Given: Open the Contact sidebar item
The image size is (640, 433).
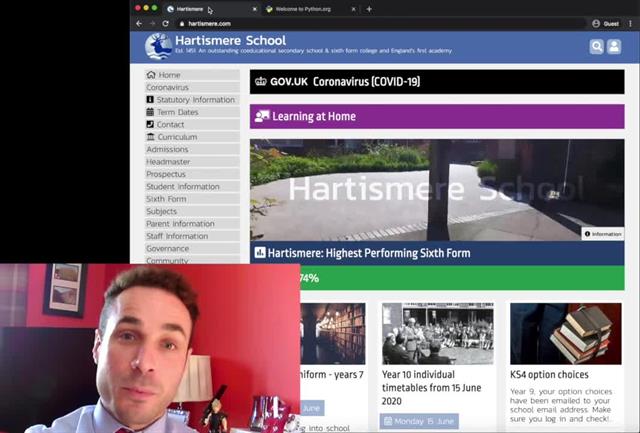Looking at the screenshot, I should click(192, 124).
